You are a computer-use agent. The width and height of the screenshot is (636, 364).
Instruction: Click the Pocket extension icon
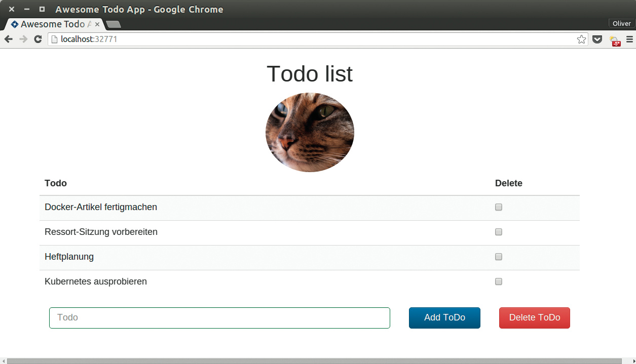[x=597, y=39]
